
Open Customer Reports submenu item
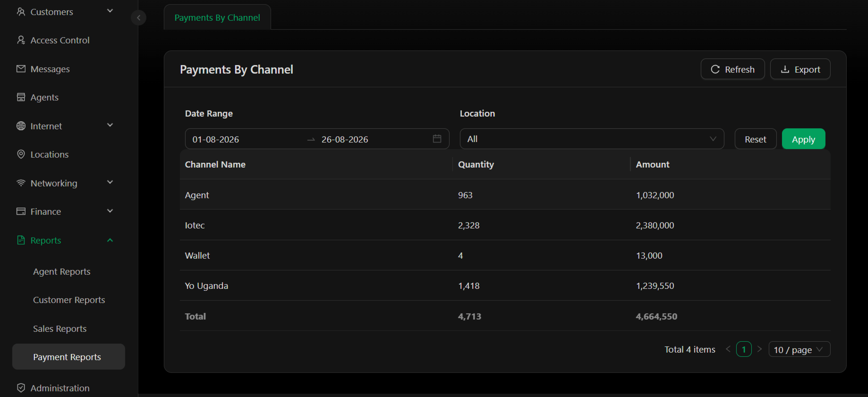coord(69,300)
